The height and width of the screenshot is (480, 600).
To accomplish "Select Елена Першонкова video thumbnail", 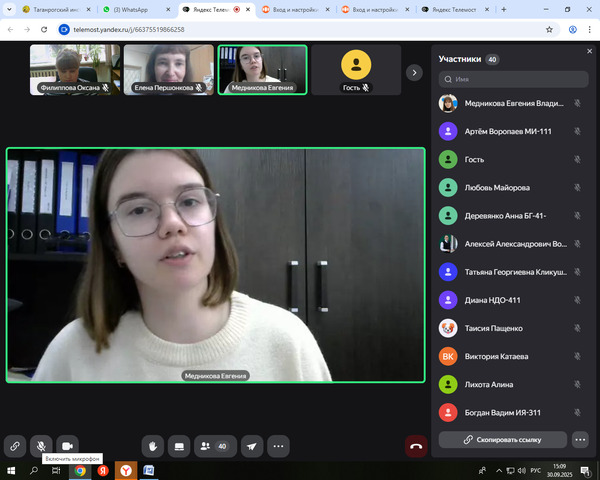I will [166, 70].
